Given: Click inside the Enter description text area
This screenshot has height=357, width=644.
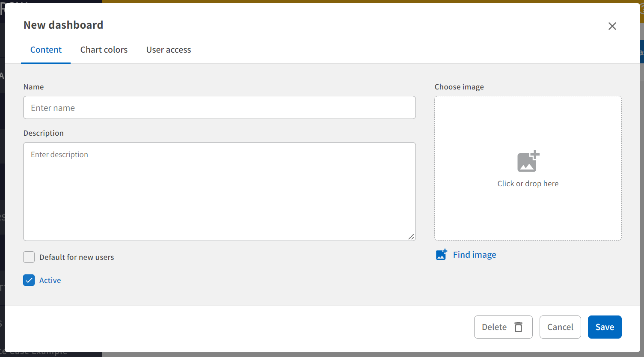Looking at the screenshot, I should pyautogui.click(x=219, y=193).
